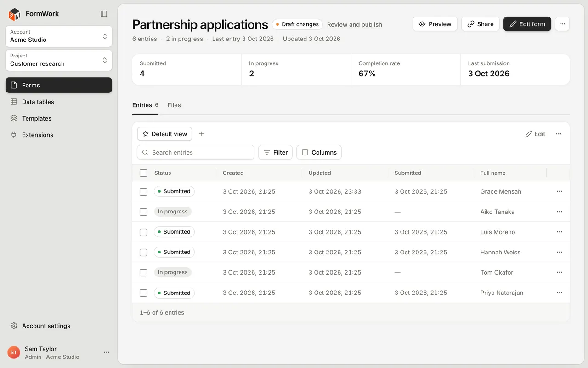Focus the Search entries field
588x368 pixels.
[x=196, y=152]
